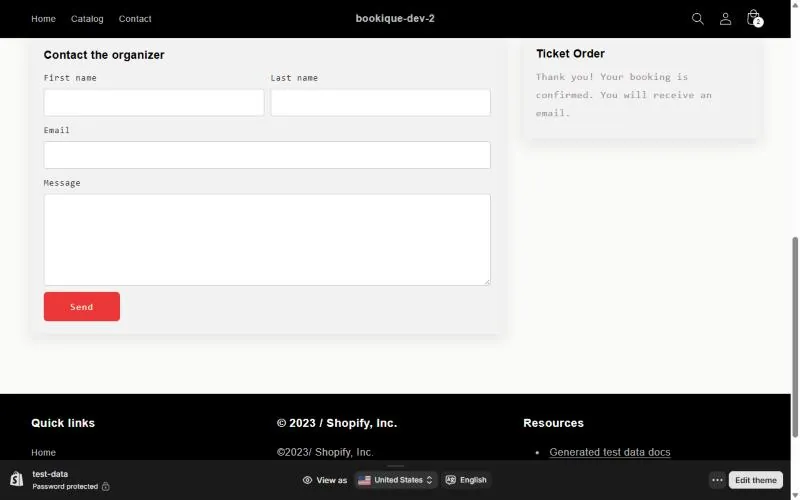Screen dimensions: 800x500
Task: Click inside the Message text area
Action: (267, 240)
